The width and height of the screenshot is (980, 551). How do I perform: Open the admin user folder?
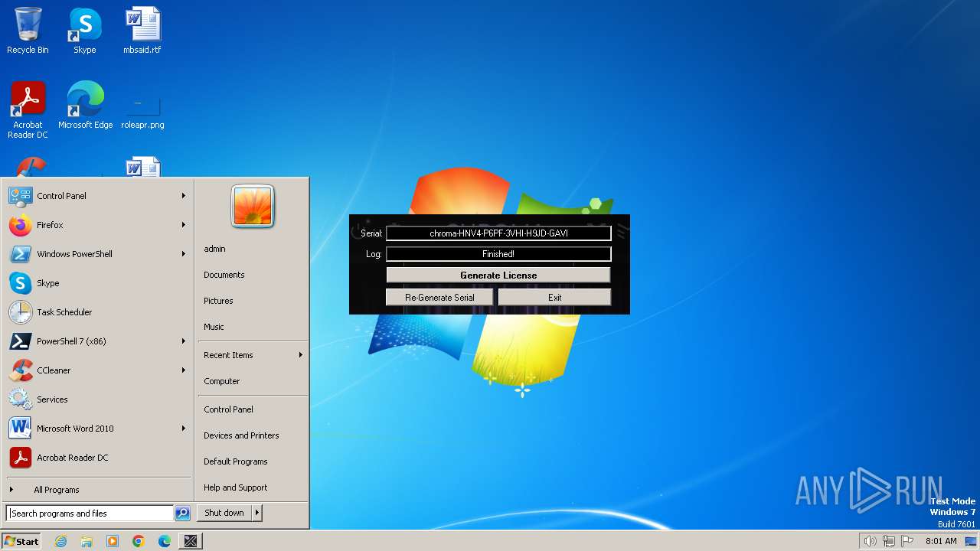[x=214, y=249]
